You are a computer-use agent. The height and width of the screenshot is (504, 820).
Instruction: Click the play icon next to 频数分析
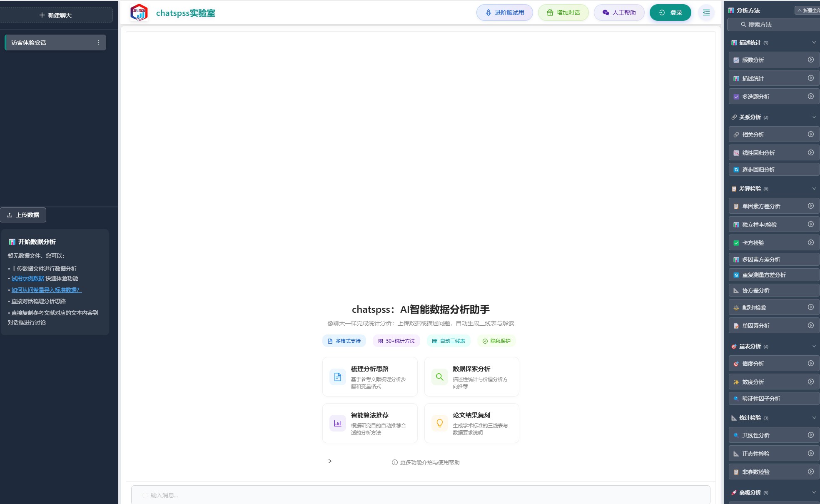click(811, 60)
